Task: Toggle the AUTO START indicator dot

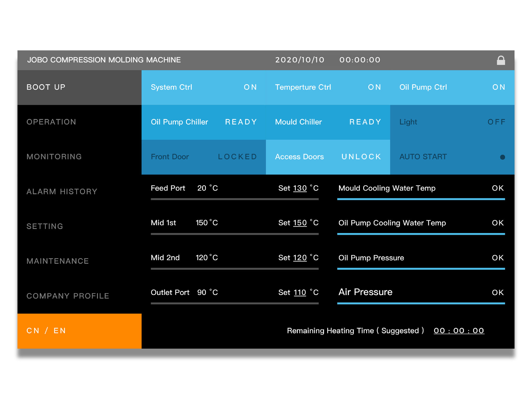Action: [502, 157]
